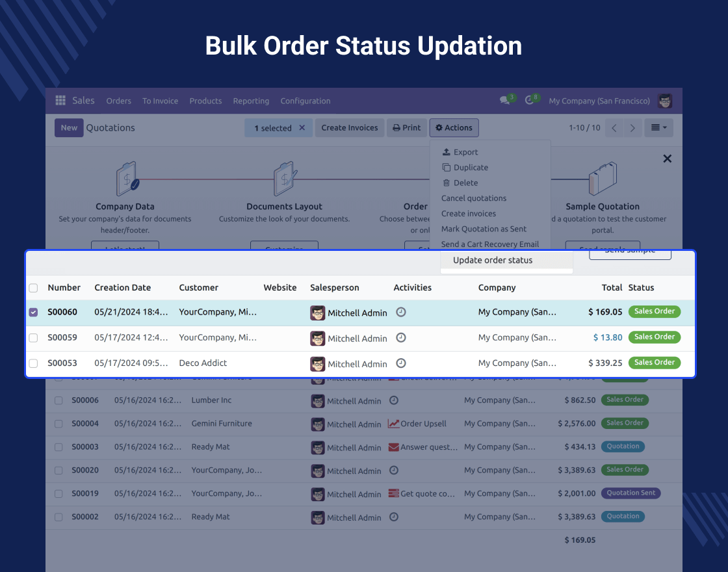The image size is (728, 572).
Task: Close the onboarding banner with X
Action: [667, 159]
